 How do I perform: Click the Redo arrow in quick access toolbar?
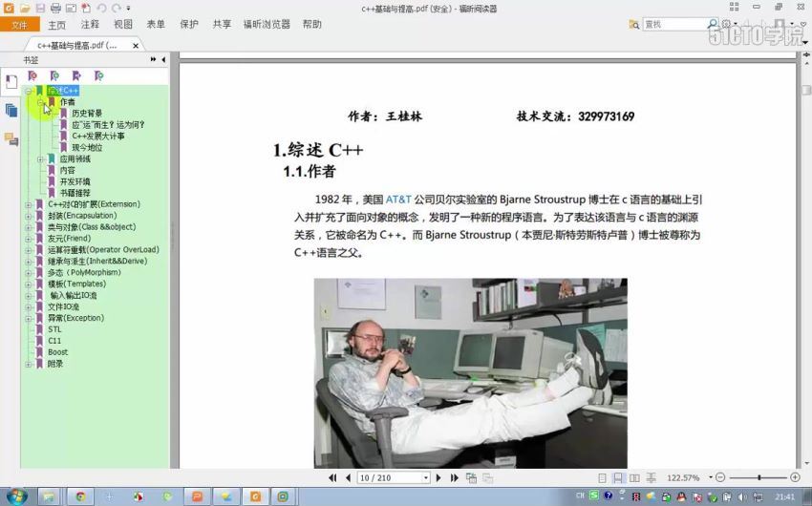[117, 8]
